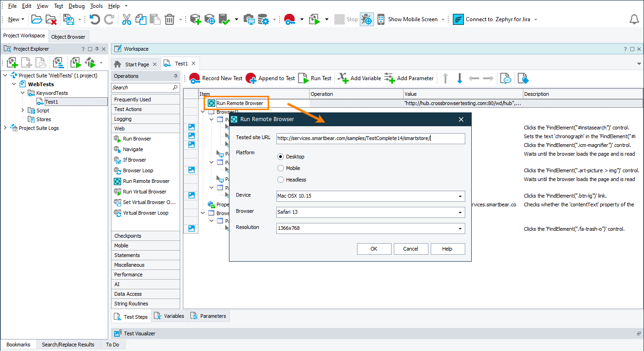Click OK in the Run Remote Browser dialog
Viewport: 644px width, 351px height.
click(x=374, y=248)
